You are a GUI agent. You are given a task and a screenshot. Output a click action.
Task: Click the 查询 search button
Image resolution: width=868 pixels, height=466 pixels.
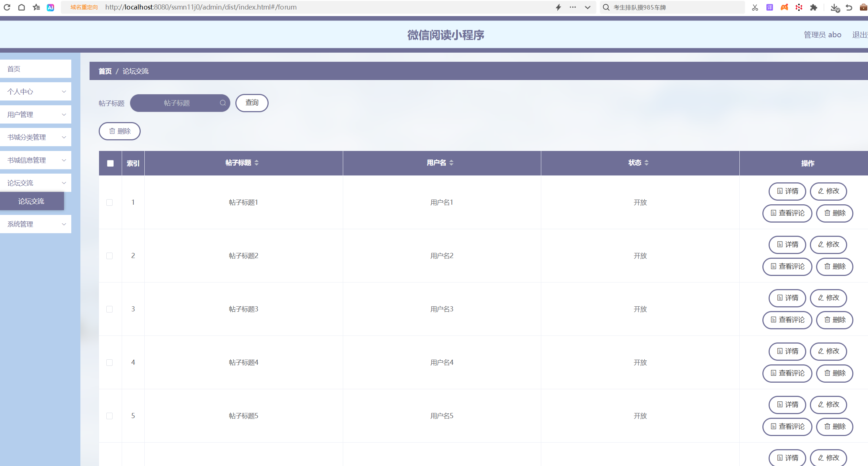252,103
